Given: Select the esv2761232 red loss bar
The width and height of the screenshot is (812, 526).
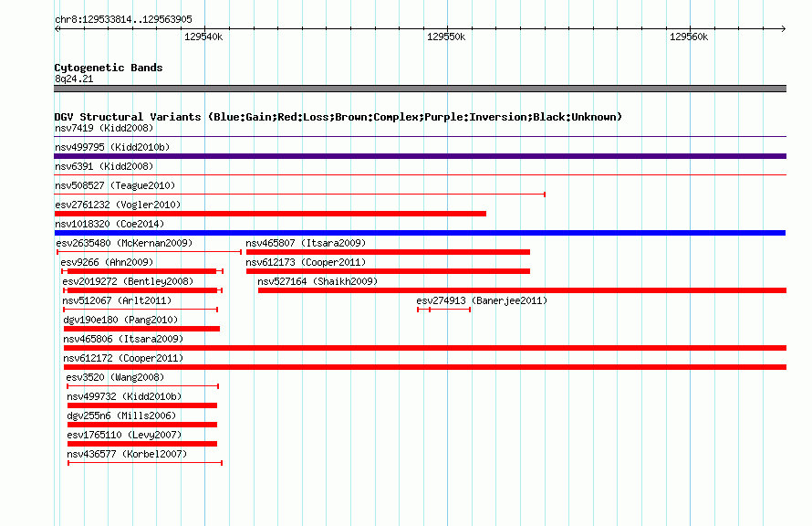Looking at the screenshot, I should [270, 214].
